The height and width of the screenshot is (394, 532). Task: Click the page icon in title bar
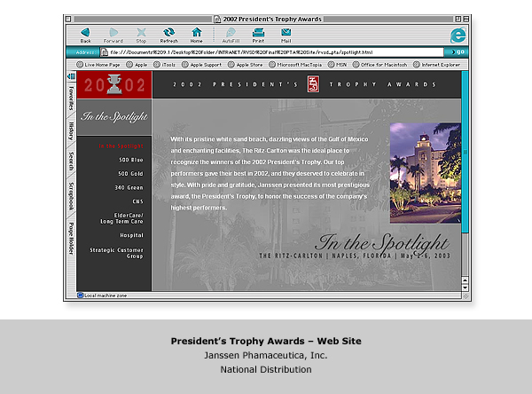(x=217, y=20)
